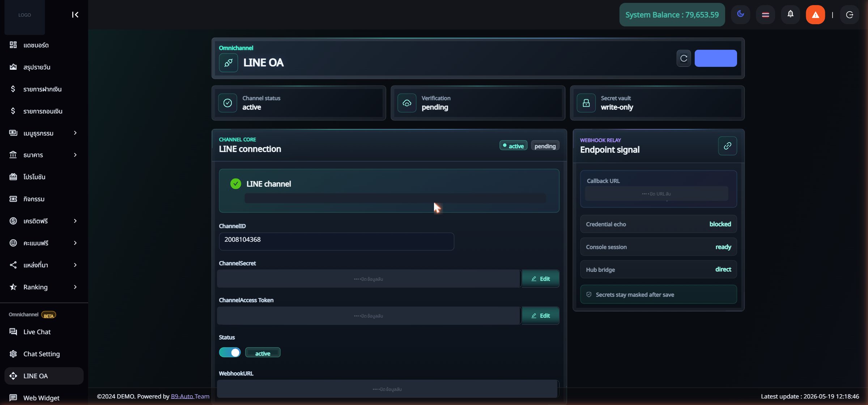868x405 pixels.
Task: Click the Channel status check icon
Action: click(227, 103)
